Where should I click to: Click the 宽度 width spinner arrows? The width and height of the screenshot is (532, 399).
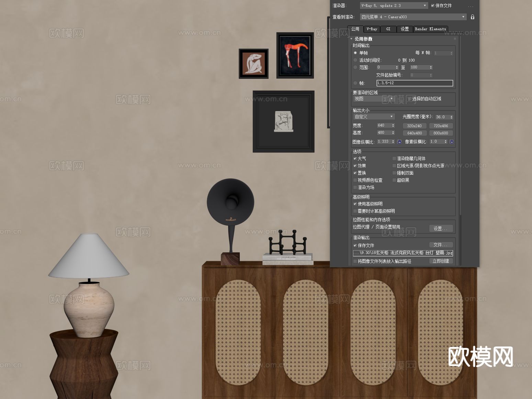393,125
